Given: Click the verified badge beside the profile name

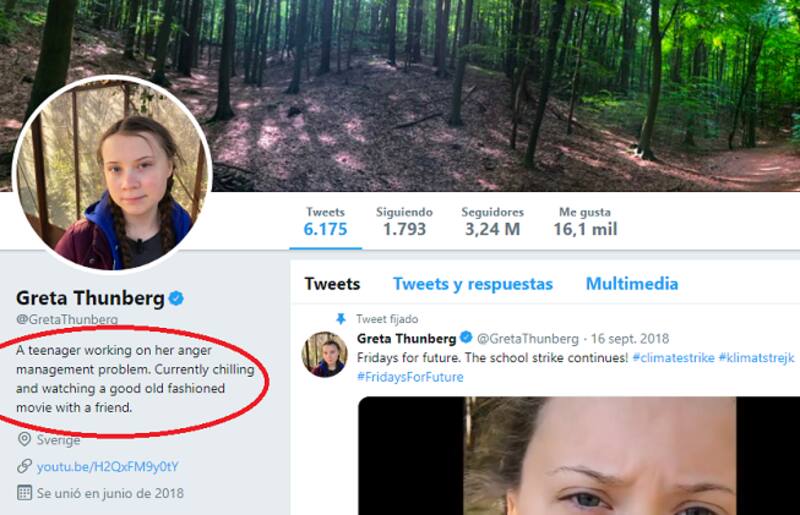Looking at the screenshot, I should click(176, 298).
